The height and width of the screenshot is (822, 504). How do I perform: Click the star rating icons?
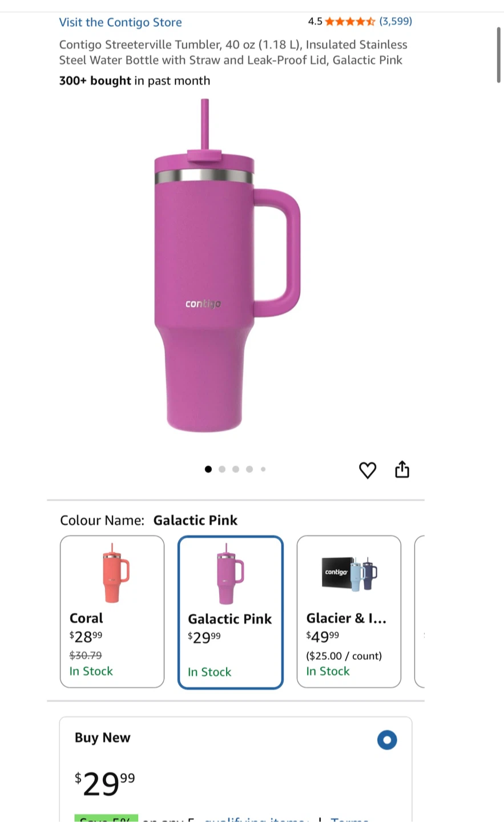pos(350,22)
